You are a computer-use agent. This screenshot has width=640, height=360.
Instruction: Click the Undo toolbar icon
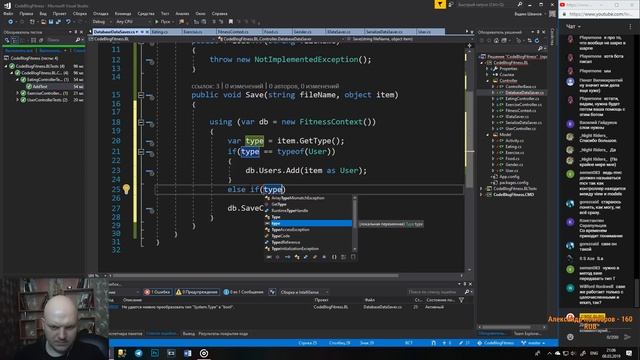tap(68, 22)
